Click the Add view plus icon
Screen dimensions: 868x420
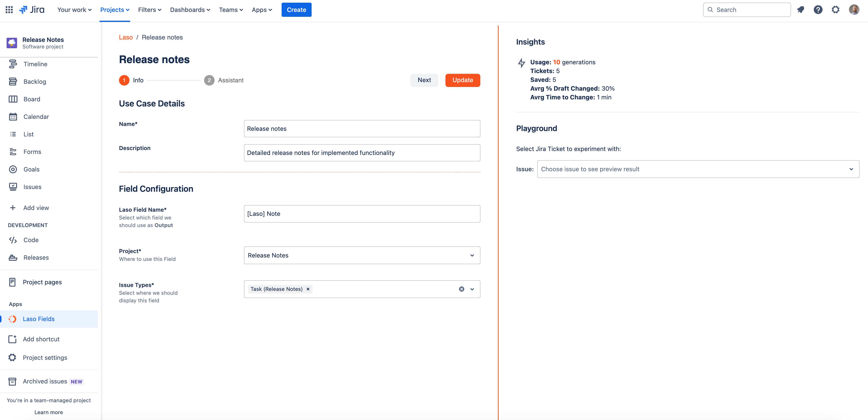pos(13,208)
